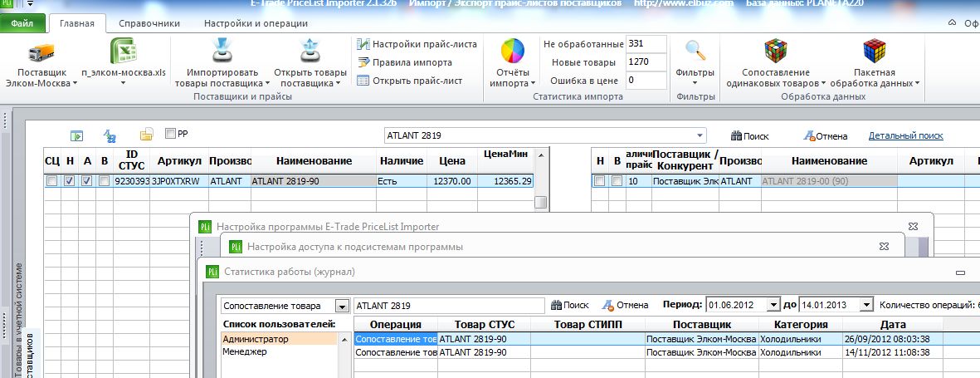Viewport: 980px width, 378px height.
Task: Open the Детальный поиск link
Action: pyautogui.click(x=905, y=135)
